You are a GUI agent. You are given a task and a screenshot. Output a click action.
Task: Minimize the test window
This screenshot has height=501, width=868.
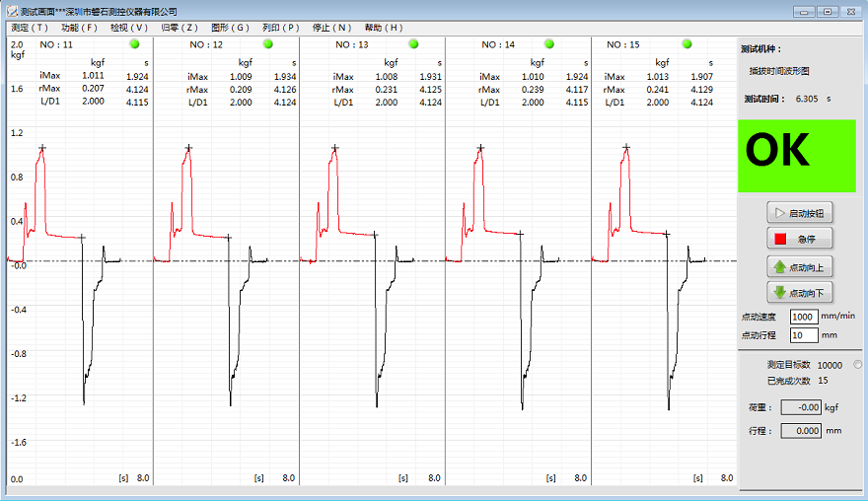[804, 11]
